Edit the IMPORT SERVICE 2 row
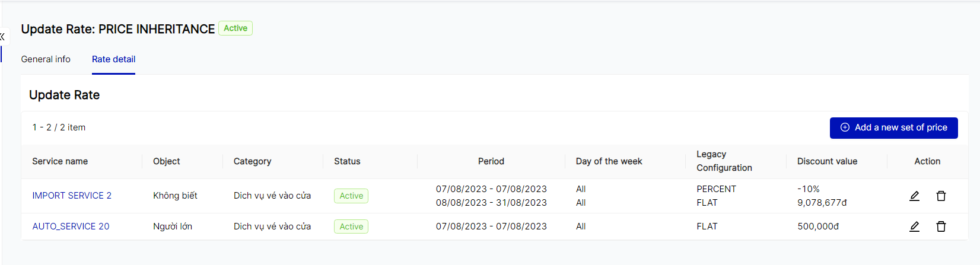This screenshot has width=980, height=265. [x=914, y=196]
